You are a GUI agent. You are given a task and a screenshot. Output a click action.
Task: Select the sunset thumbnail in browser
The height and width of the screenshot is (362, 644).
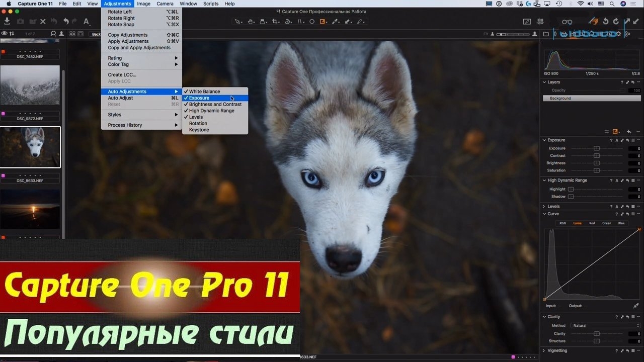pyautogui.click(x=30, y=209)
